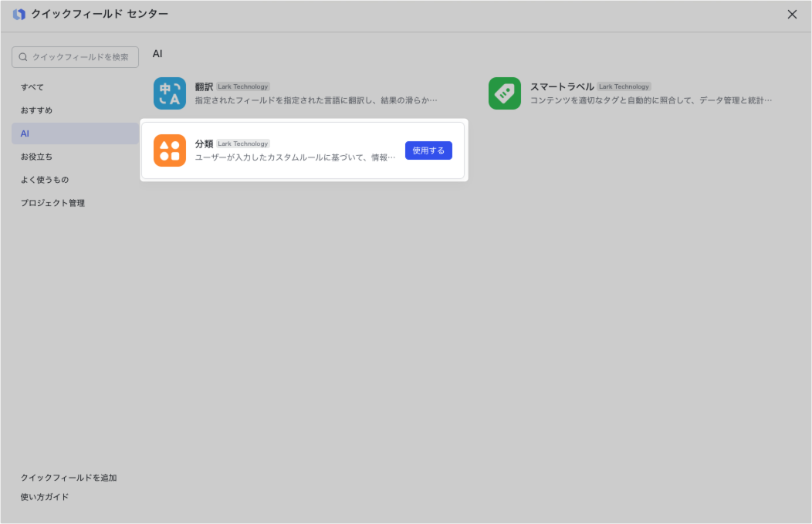The width and height of the screenshot is (812, 524).
Task: Click the 翻訳 field title
Action: 204,86
